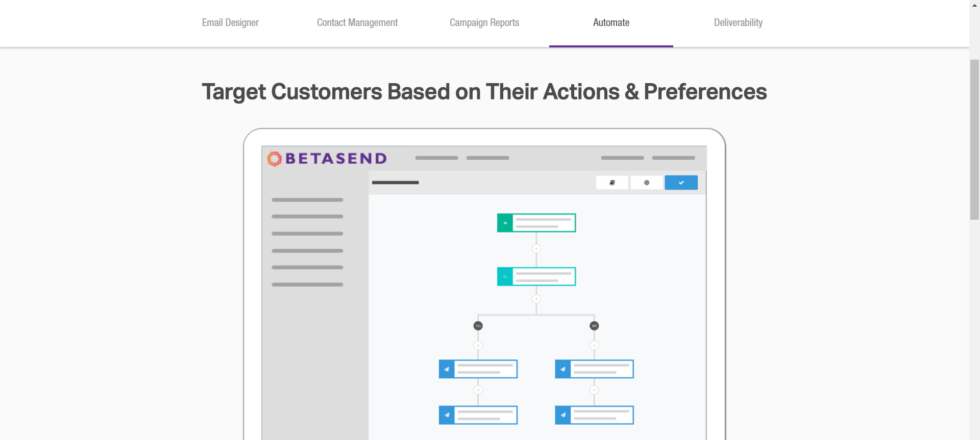Expand the plus connector under the YES branch

pyautogui.click(x=478, y=345)
